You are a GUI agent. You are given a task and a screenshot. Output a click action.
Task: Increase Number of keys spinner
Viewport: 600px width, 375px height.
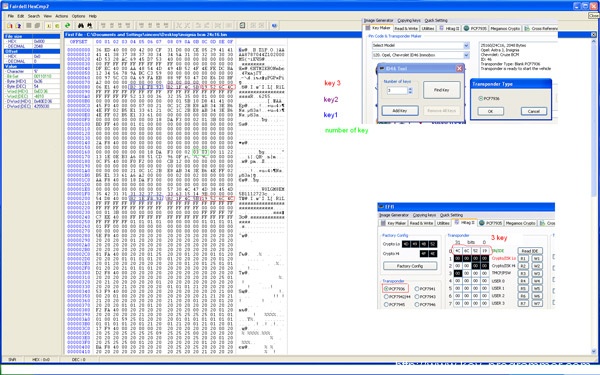tap(410, 89)
